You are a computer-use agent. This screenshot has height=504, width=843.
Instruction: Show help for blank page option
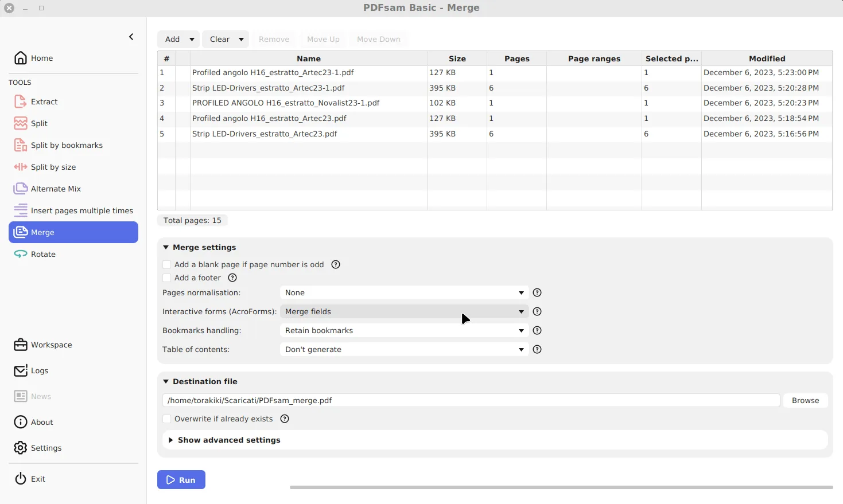coord(336,264)
